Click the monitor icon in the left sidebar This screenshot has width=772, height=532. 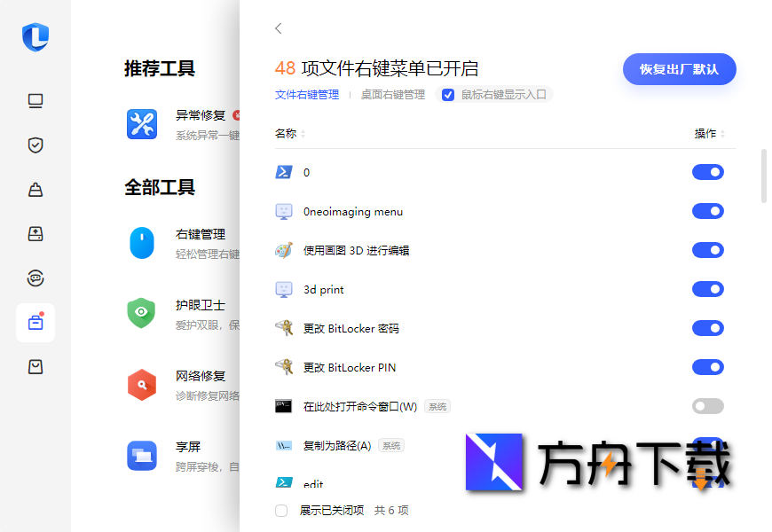tap(35, 101)
